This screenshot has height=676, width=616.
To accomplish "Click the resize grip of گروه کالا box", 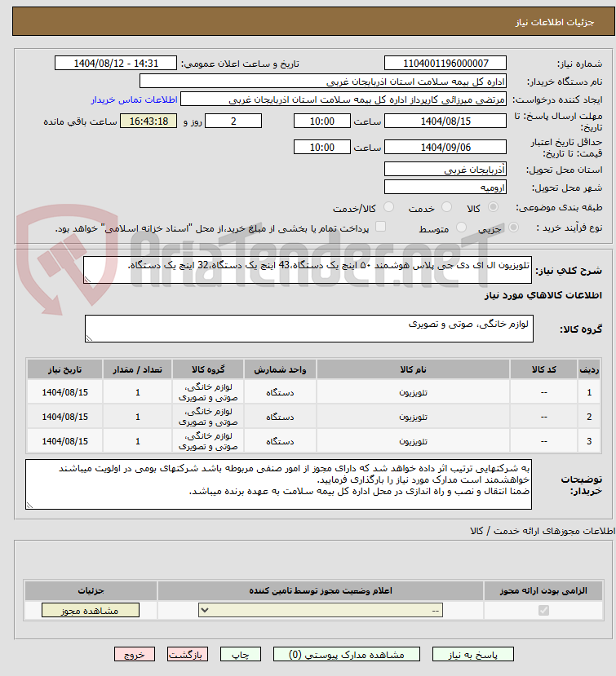I will click(89, 338).
